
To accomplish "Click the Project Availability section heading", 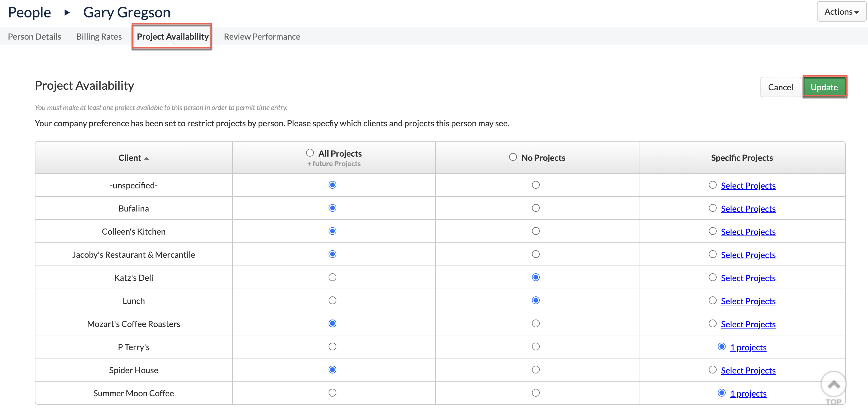I will coord(84,85).
